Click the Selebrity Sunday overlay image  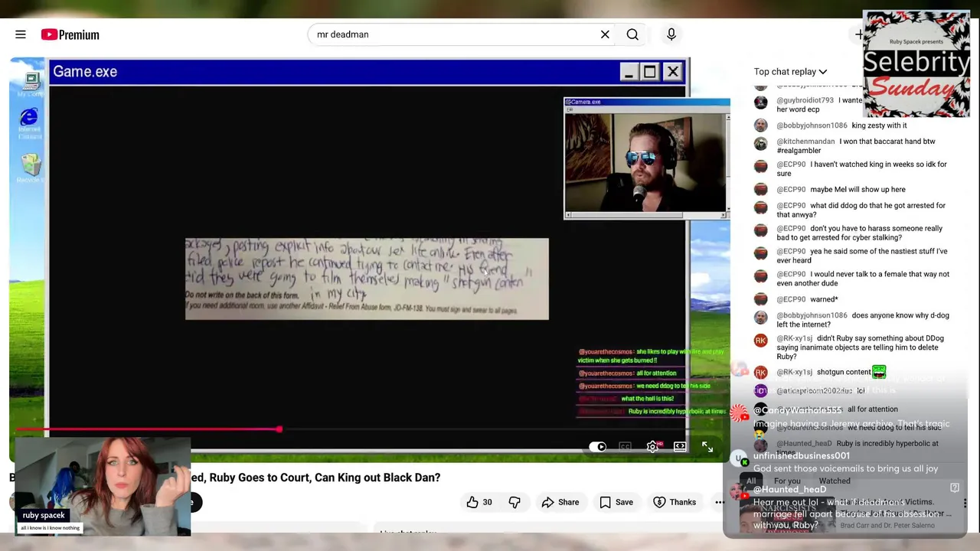[916, 64]
